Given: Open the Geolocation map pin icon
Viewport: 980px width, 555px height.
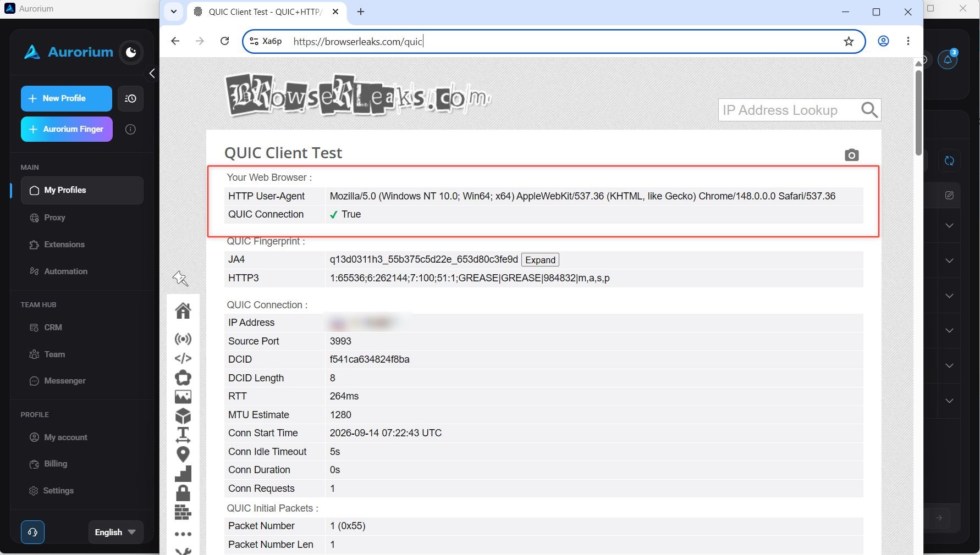Looking at the screenshot, I should (183, 454).
